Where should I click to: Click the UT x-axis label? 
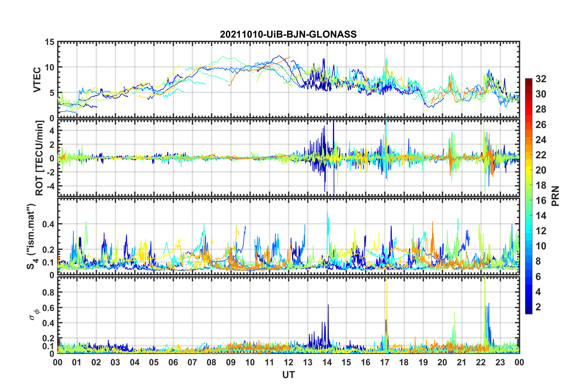click(288, 375)
